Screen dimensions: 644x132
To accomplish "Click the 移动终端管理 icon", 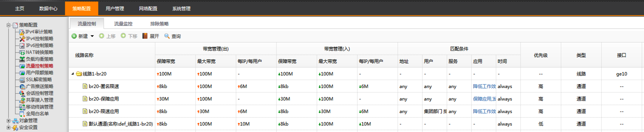I will [22, 107].
